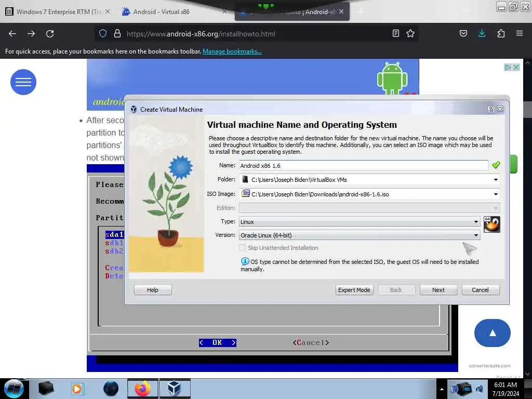Click the dialog question mark help icon

pyautogui.click(x=491, y=109)
